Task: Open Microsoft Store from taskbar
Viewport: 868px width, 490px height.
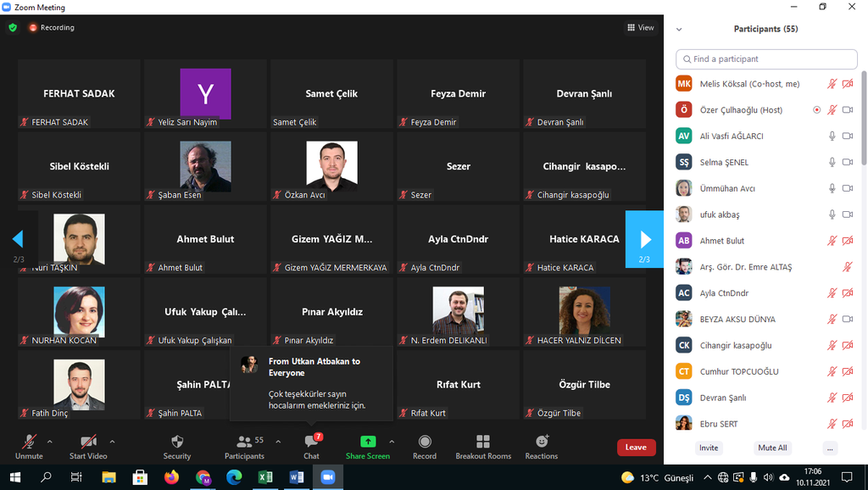Action: coord(140,477)
